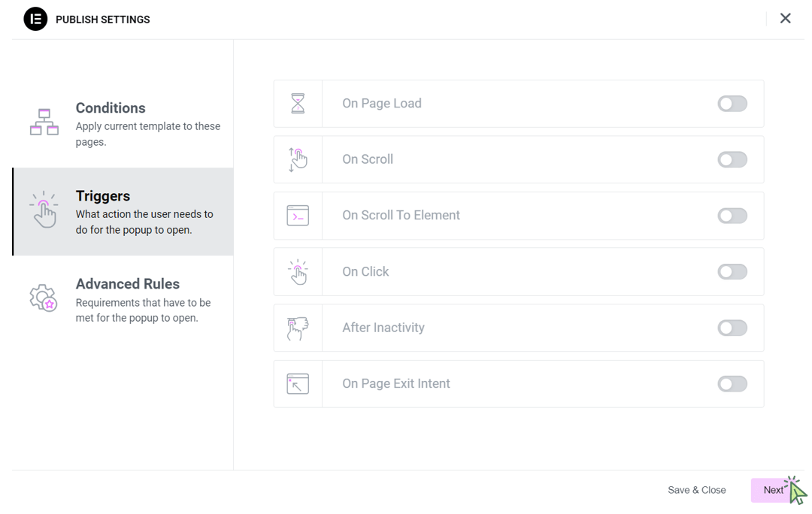Click the tapping hand icon for On Click
Image resolution: width=812 pixels, height=514 pixels.
(x=298, y=272)
